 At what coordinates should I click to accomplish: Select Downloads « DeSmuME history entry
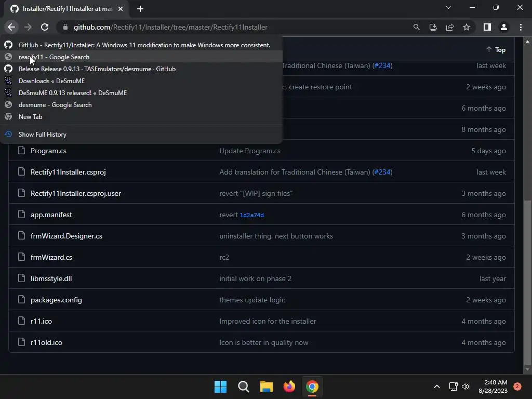coord(141,81)
